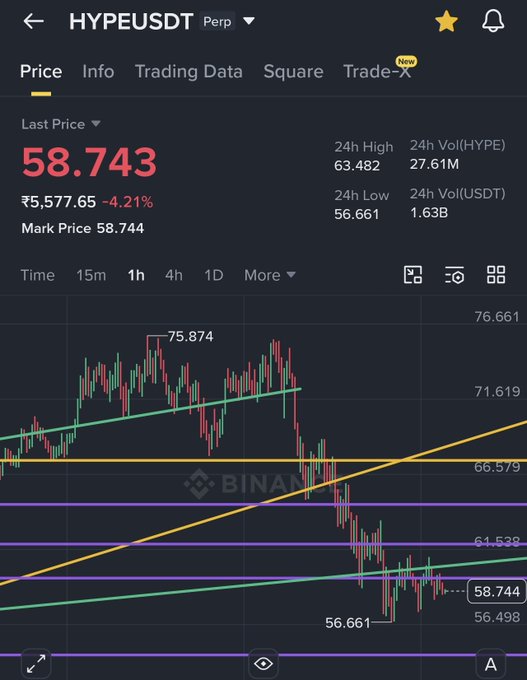Image resolution: width=527 pixels, height=680 pixels.
Task: Click the 24h Vol(HYPE) value 27.61M
Action: coord(434,164)
